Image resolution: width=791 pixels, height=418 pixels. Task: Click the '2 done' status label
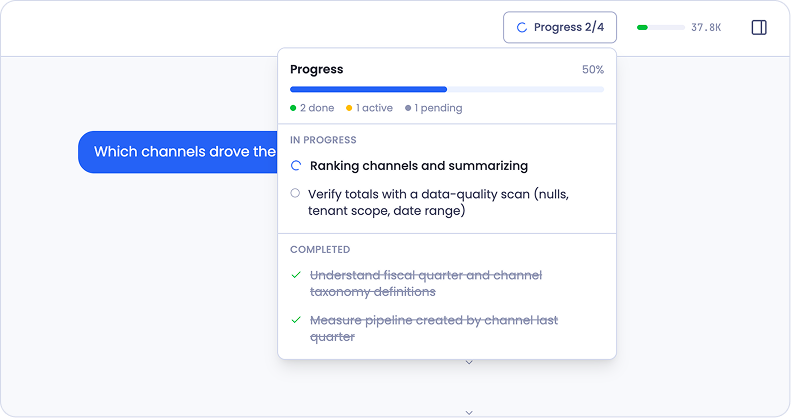[312, 108]
